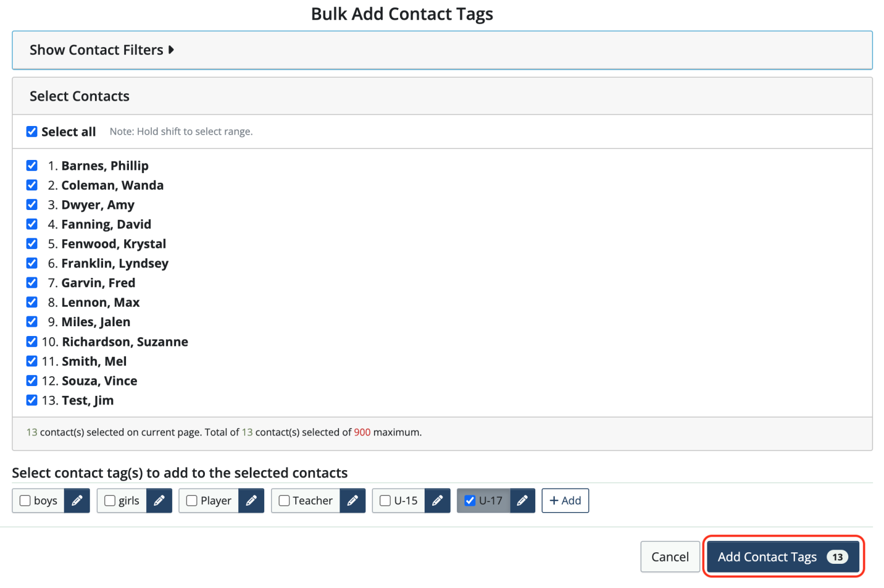Uncheck Richardson, Suzanne in the contact list
The image size is (884, 588).
[32, 341]
